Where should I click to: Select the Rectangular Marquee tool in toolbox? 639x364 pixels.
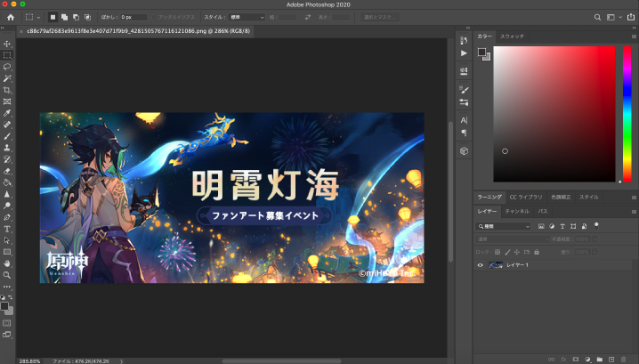[x=7, y=55]
